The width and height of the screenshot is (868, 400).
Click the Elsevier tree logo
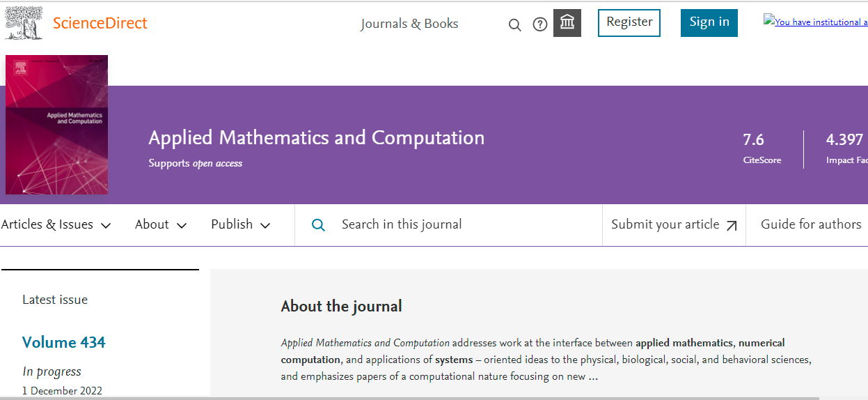tap(24, 23)
